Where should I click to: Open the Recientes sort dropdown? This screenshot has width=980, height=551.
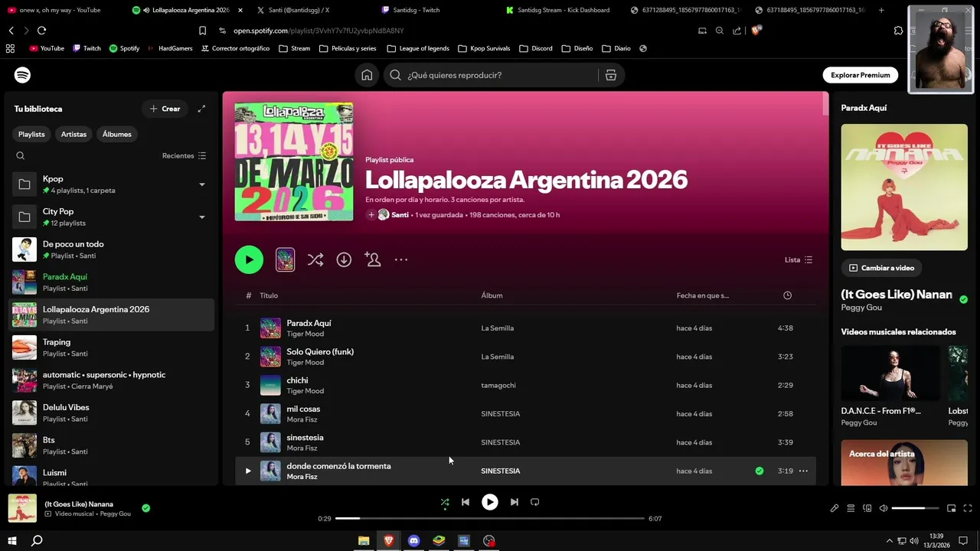184,155
